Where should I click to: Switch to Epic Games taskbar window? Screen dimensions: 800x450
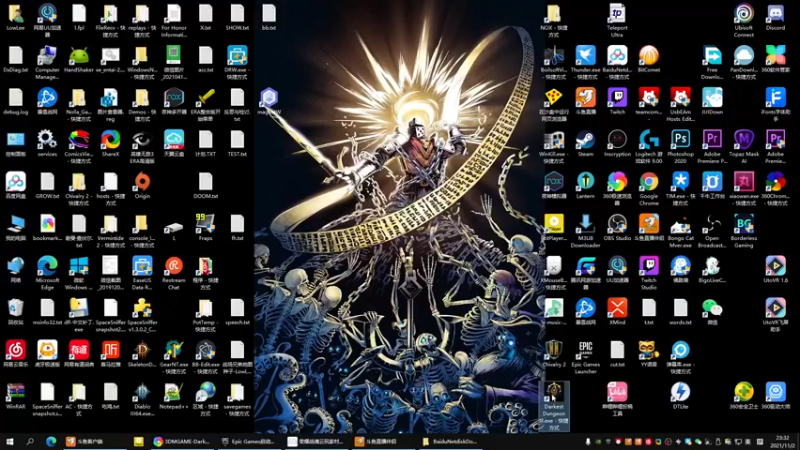click(x=249, y=441)
